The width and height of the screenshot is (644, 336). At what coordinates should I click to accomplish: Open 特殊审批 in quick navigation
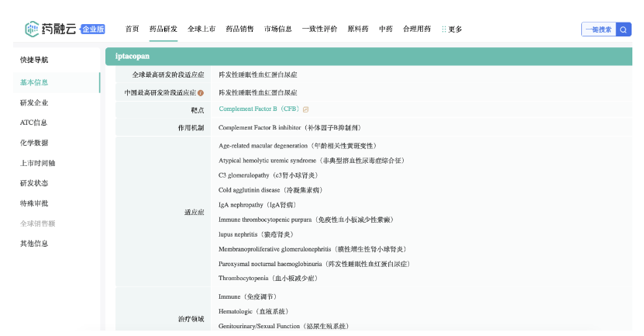click(x=35, y=203)
